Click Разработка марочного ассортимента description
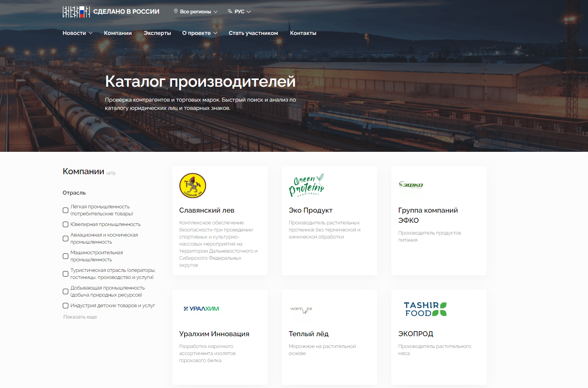 tap(208, 353)
